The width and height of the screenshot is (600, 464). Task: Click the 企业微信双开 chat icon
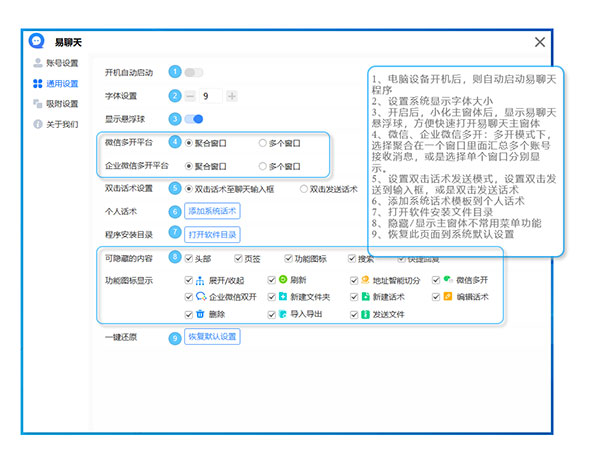pyautogui.click(x=201, y=296)
